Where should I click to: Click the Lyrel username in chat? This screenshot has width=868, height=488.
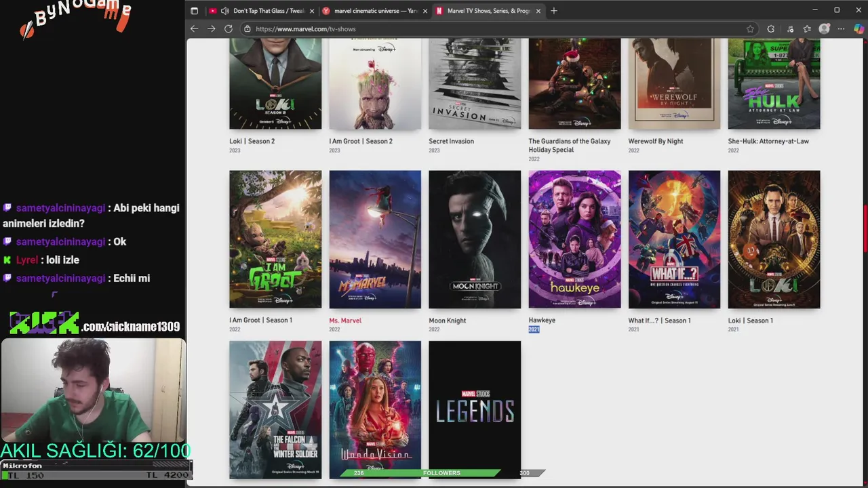pos(27,260)
